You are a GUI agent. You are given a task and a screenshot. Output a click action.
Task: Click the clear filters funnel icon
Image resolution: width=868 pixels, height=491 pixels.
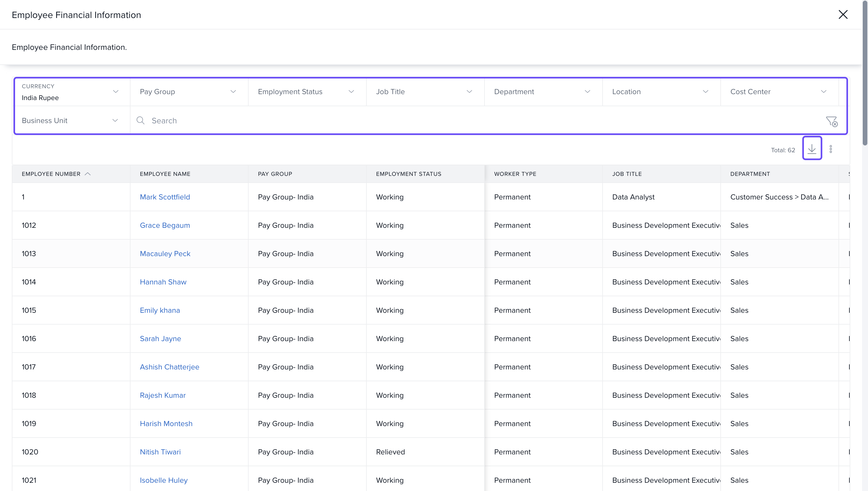tap(831, 121)
